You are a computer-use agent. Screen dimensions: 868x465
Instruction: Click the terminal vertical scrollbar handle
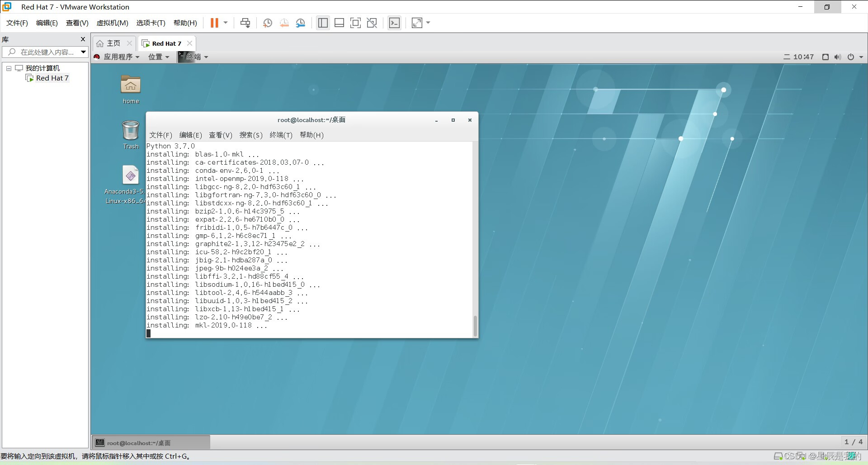pyautogui.click(x=475, y=326)
